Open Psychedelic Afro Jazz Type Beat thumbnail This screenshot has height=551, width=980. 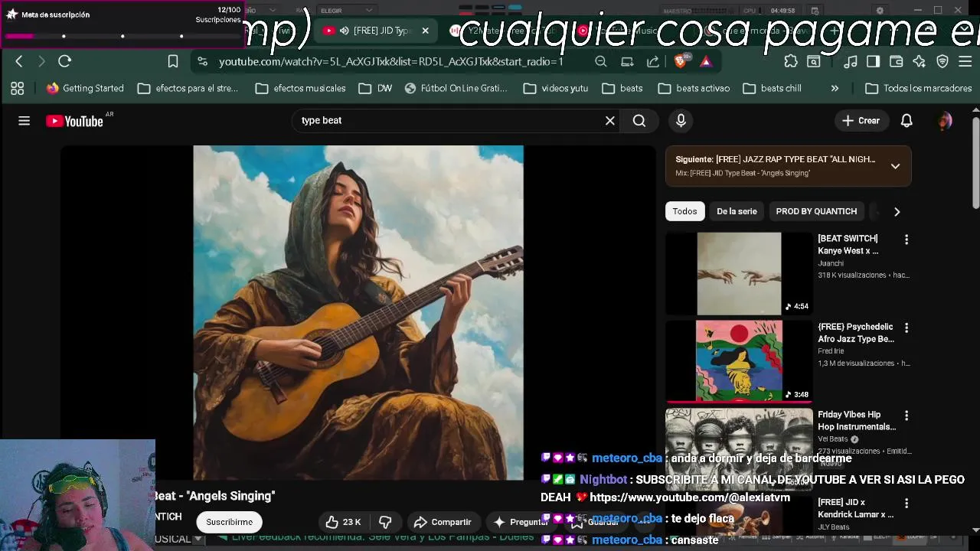[739, 361]
